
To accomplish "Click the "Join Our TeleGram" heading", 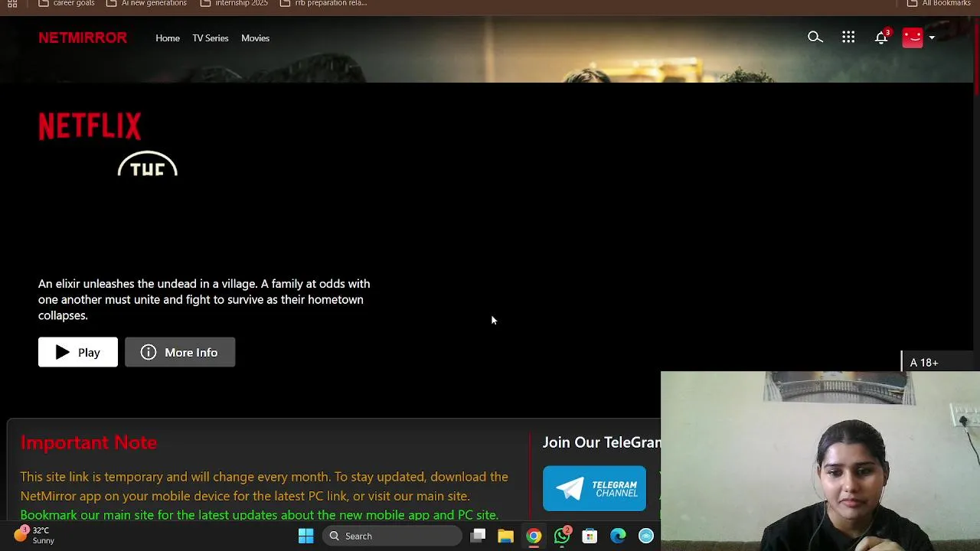I will tap(602, 442).
